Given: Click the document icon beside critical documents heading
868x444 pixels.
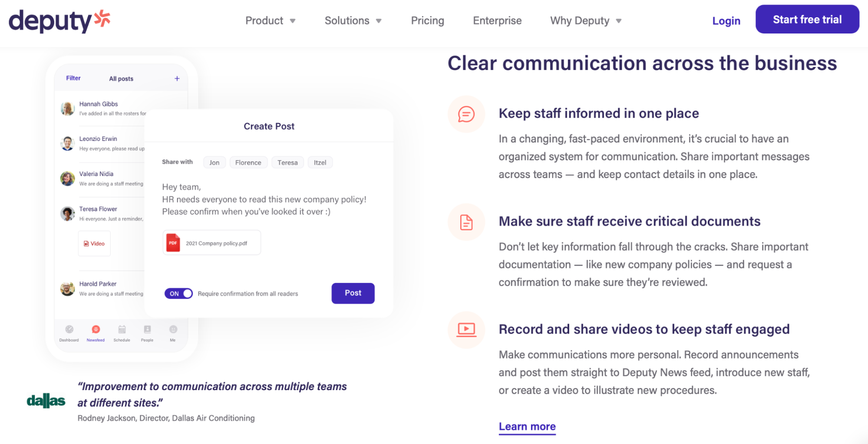Looking at the screenshot, I should [x=466, y=222].
